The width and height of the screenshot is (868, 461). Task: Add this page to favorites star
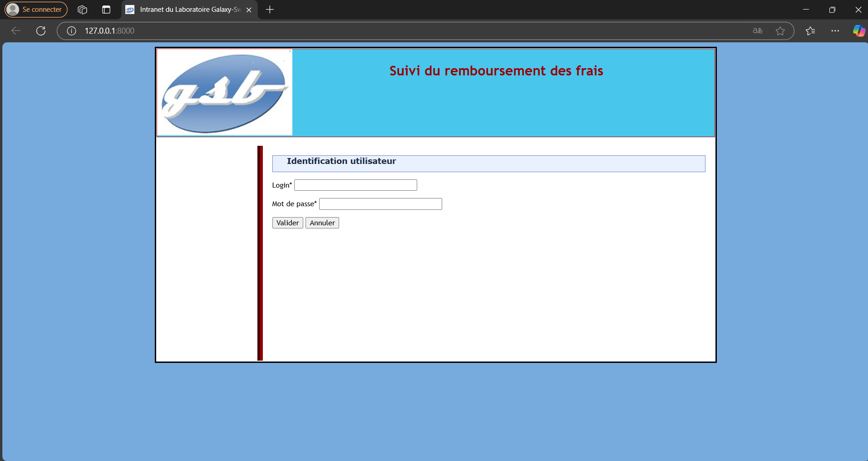click(780, 31)
